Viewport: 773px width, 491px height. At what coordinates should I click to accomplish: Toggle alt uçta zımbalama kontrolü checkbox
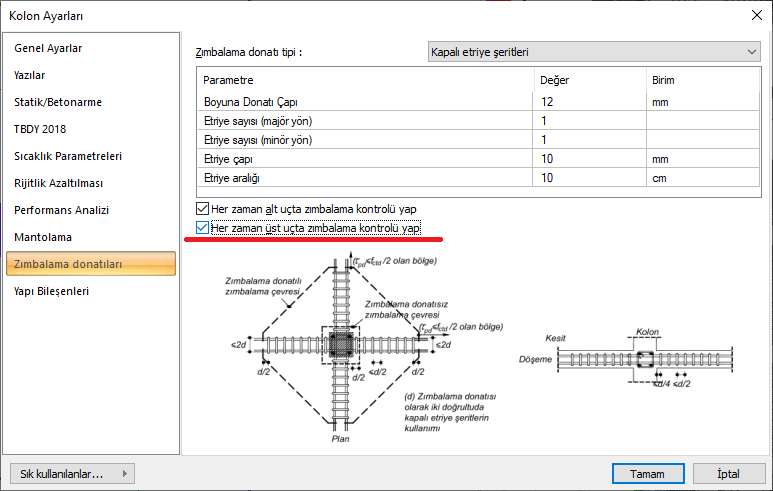pyautogui.click(x=202, y=209)
